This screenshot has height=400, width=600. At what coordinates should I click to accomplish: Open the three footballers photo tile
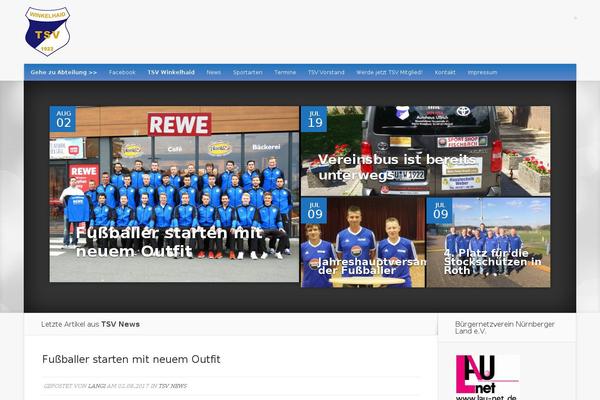pyautogui.click(x=363, y=243)
